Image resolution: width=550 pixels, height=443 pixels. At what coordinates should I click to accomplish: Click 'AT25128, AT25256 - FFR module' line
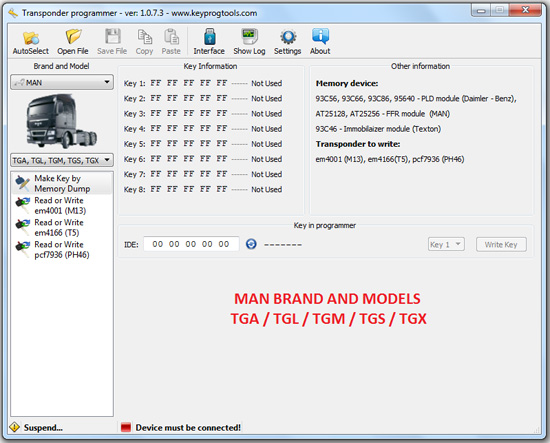tap(382, 114)
